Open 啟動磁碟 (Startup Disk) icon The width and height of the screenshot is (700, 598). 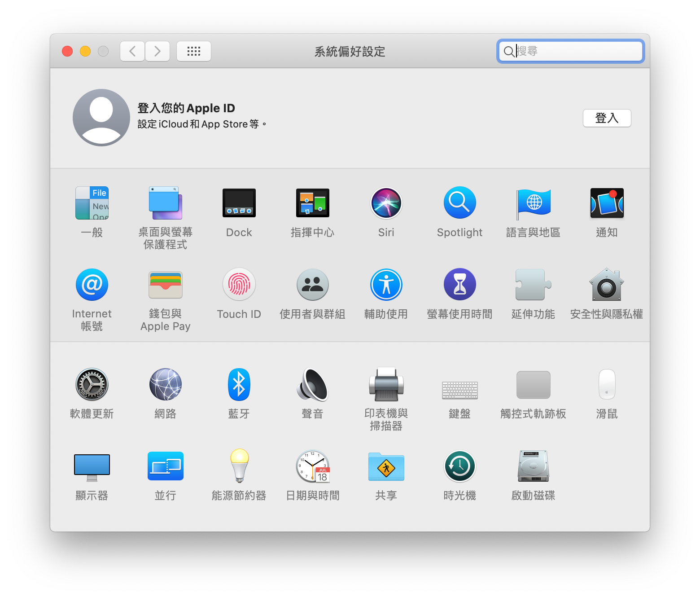pos(534,466)
